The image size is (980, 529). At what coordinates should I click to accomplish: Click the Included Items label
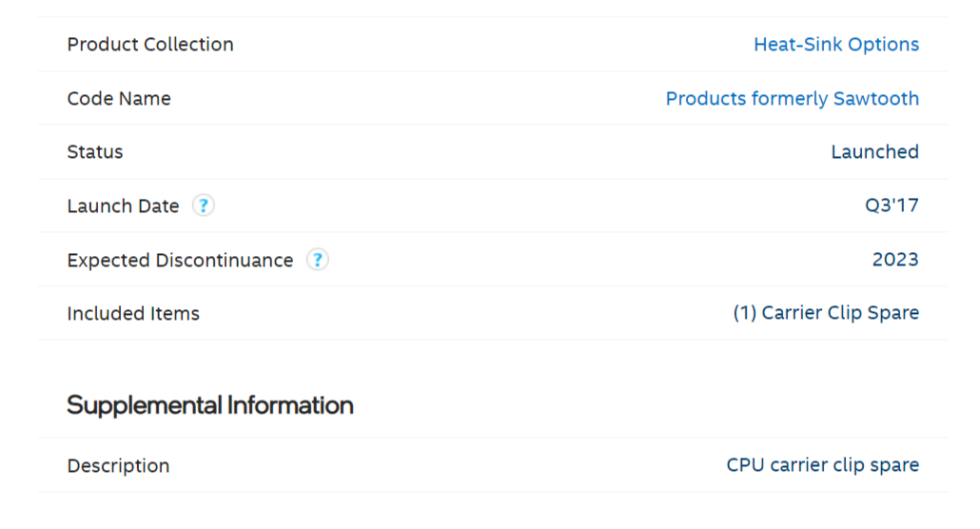click(133, 314)
